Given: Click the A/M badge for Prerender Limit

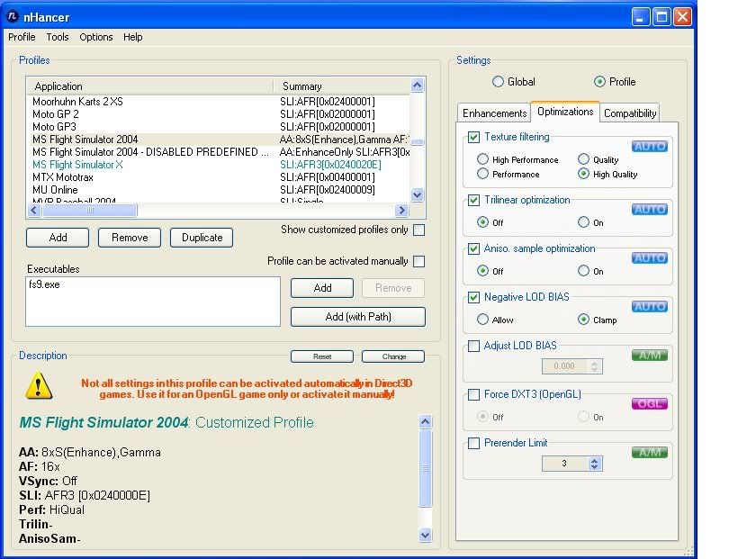Looking at the screenshot, I should click(650, 453).
